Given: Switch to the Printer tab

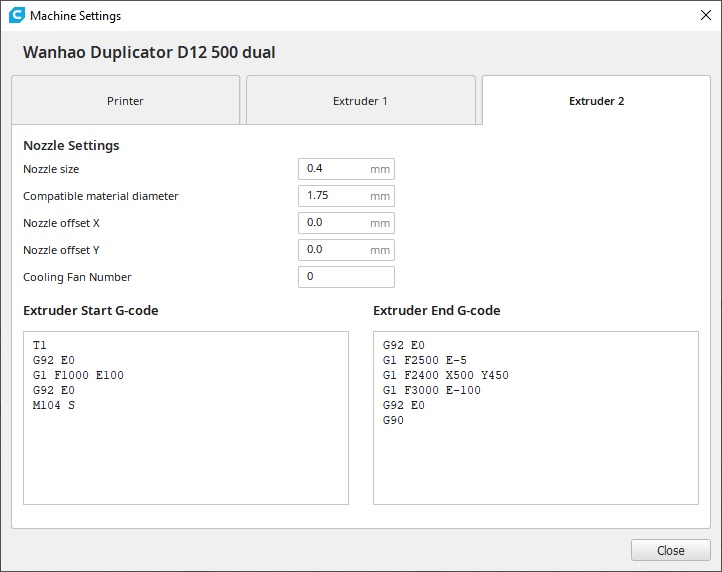Looking at the screenshot, I should pyautogui.click(x=125, y=100).
